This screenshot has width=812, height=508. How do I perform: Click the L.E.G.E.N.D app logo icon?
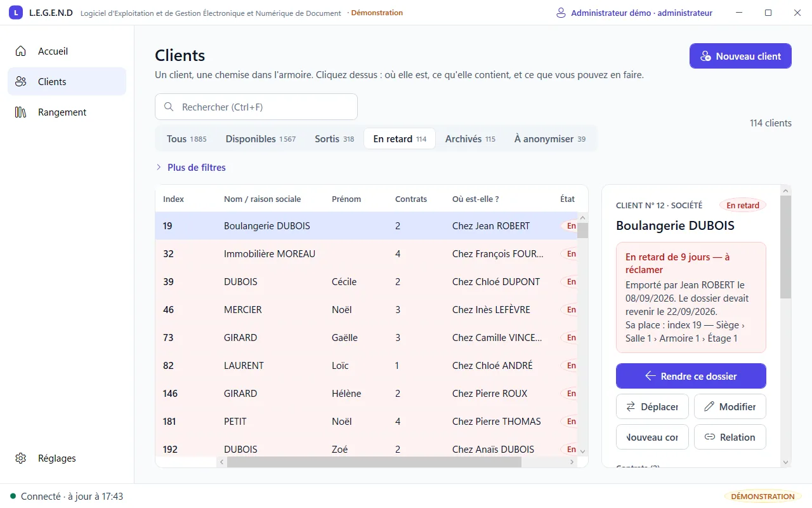point(16,13)
